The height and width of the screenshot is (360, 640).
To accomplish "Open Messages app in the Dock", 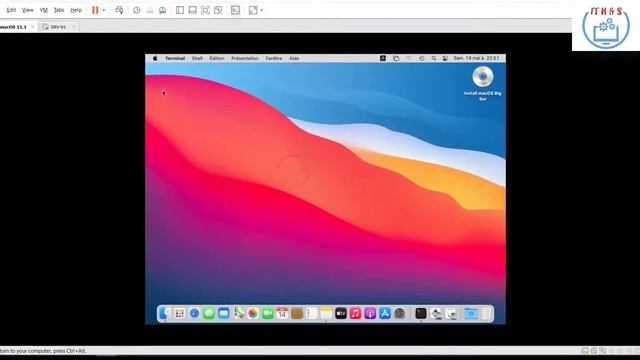I will pyautogui.click(x=209, y=313).
